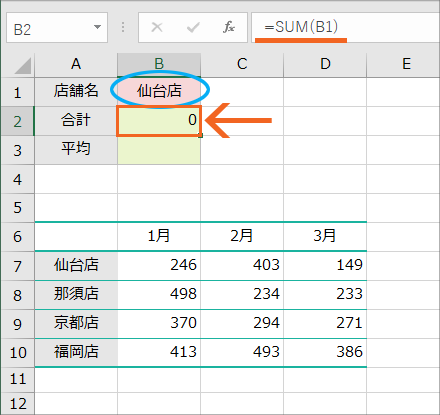Viewport: 440px width, 415px height.
Task: Expand the Name Box dropdown arrow
Action: [x=97, y=27]
